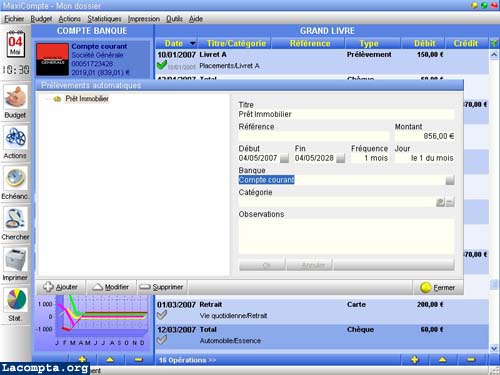This screenshot has height=375, width=500.
Task: Click the green plus icon beside the Crédit column
Action: (x=494, y=43)
